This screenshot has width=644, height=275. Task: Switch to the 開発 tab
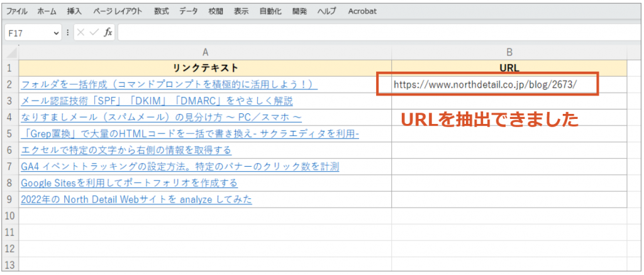pyautogui.click(x=299, y=11)
